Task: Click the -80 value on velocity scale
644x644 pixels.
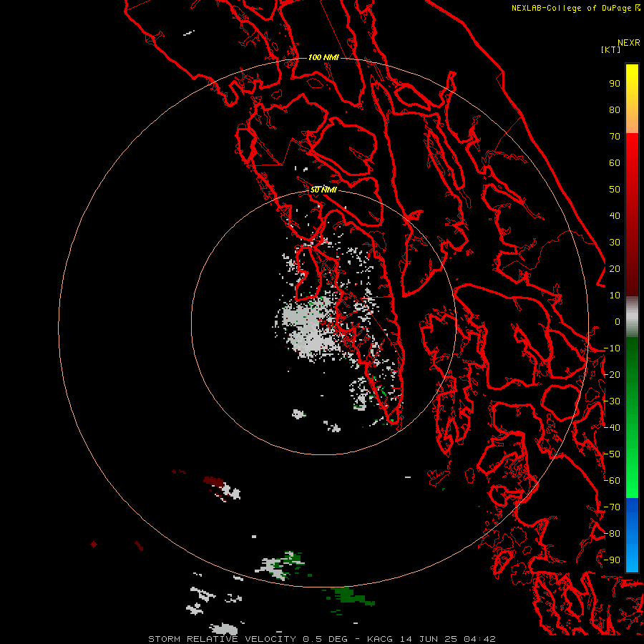Action: coord(612,534)
